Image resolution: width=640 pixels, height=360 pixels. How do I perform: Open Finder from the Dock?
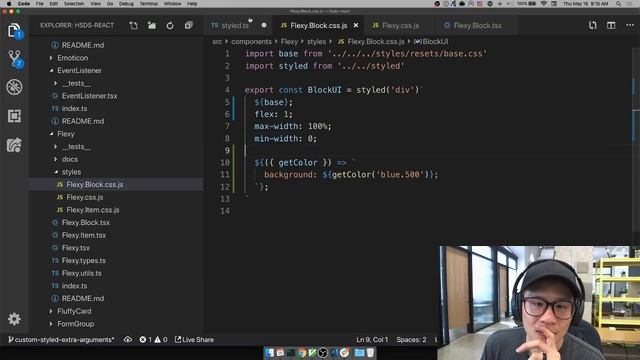(269, 353)
